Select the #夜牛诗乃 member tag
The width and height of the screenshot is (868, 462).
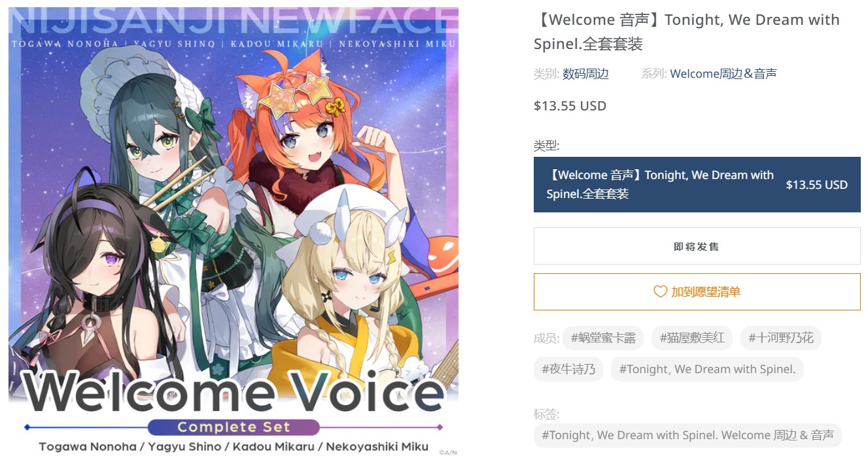(568, 369)
